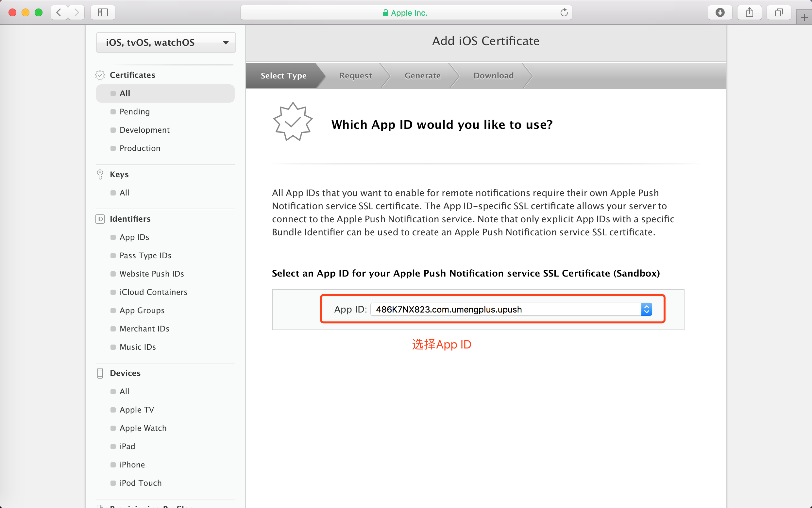Click the blue App ID stepper arrows
The width and height of the screenshot is (812, 508).
[x=646, y=309]
